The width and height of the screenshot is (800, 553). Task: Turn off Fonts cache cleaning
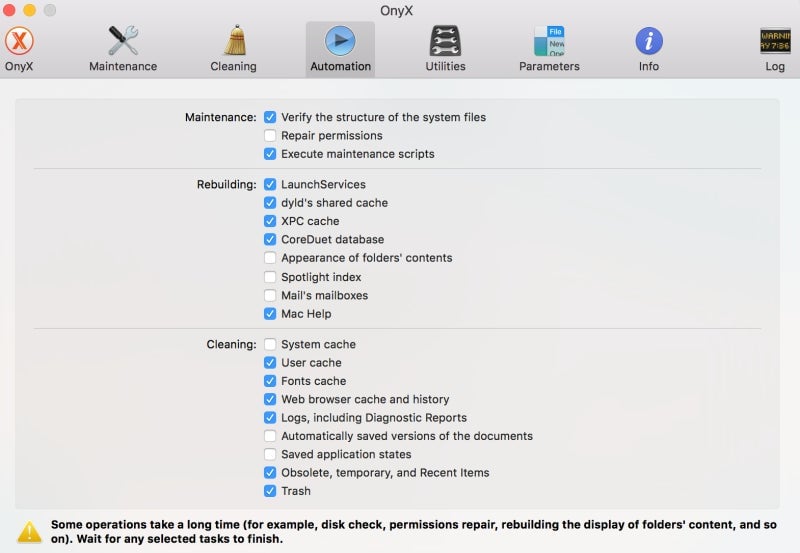coord(270,381)
